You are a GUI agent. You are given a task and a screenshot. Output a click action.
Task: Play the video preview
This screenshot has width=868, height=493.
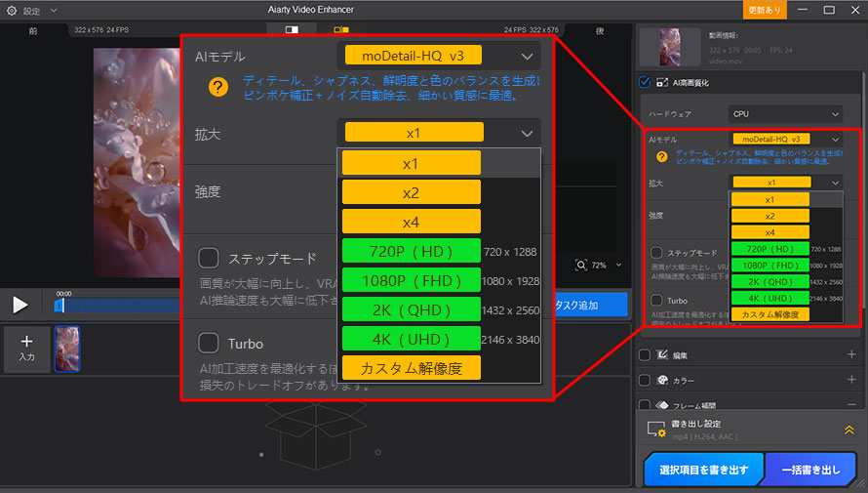click(x=20, y=305)
